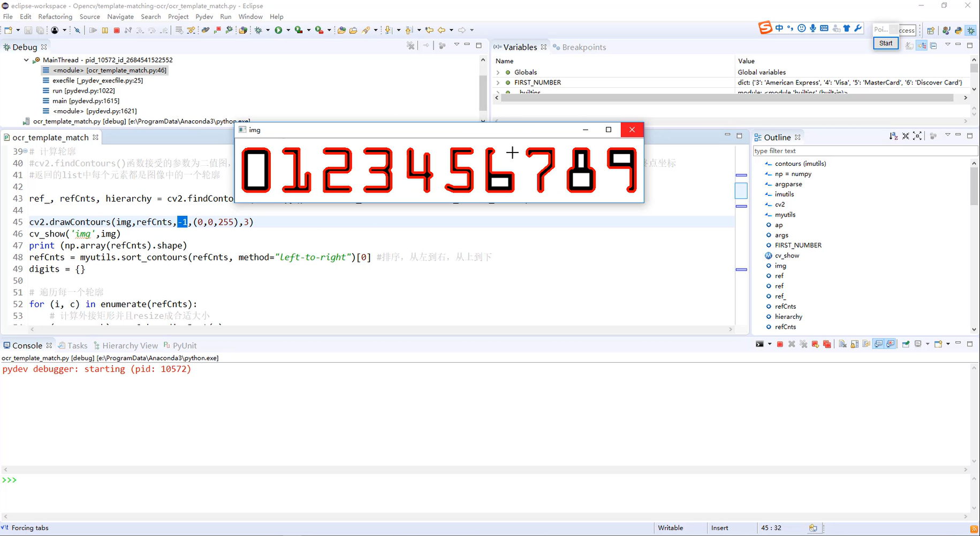Image resolution: width=980 pixels, height=536 pixels.
Task: Toggle Word Wrap in Console toolbar
Action: click(x=866, y=344)
